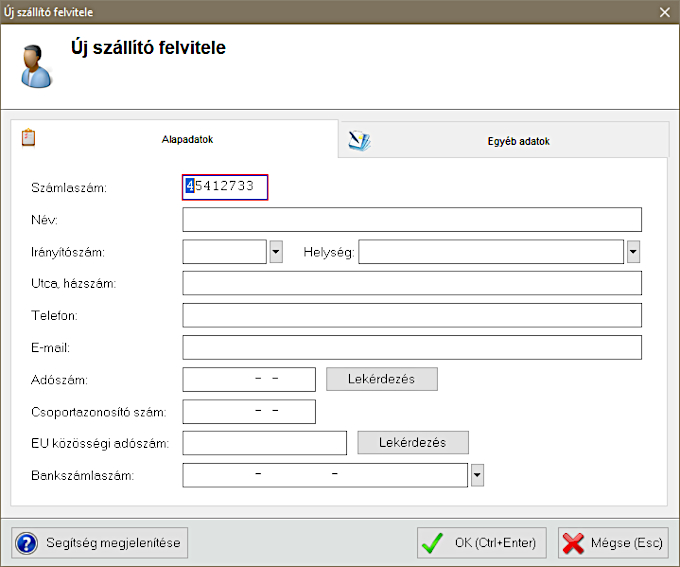Viewport: 680px width, 567px height.
Task: Click the supplier user avatar icon
Action: click(x=34, y=66)
